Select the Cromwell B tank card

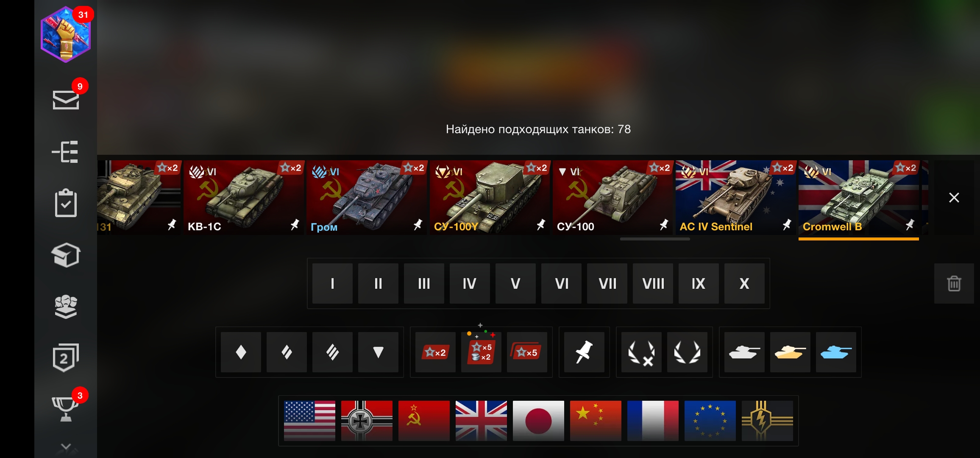(858, 198)
